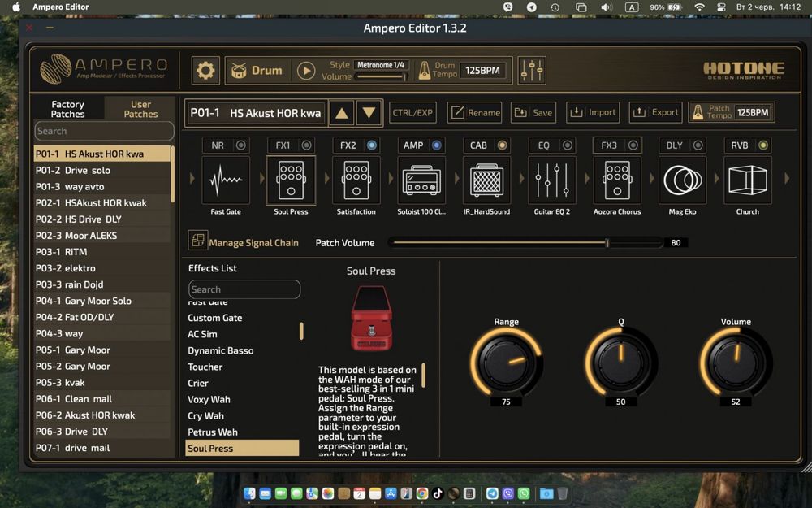Viewport: 812px width, 508px height.
Task: Adjust the drum Volume slider
Action: coord(382,76)
